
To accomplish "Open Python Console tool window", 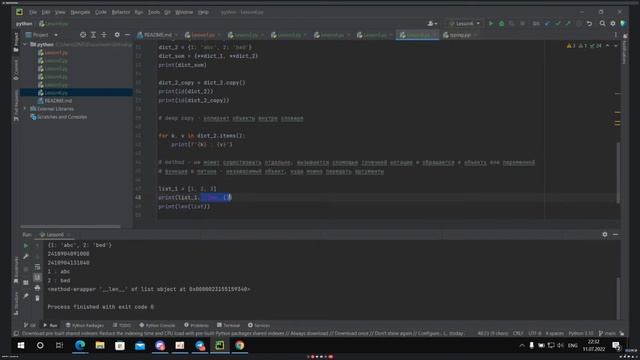I will coord(157,325).
